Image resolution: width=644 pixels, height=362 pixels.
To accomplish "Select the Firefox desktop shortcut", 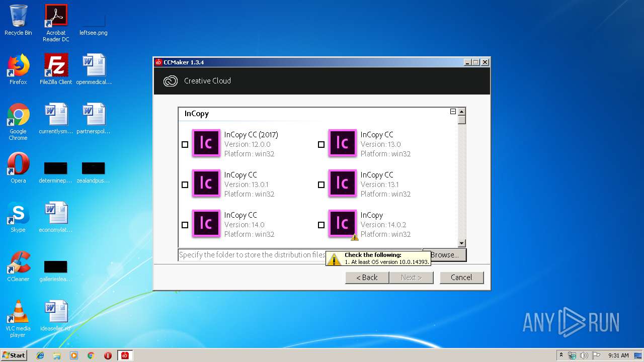I will pyautogui.click(x=18, y=69).
